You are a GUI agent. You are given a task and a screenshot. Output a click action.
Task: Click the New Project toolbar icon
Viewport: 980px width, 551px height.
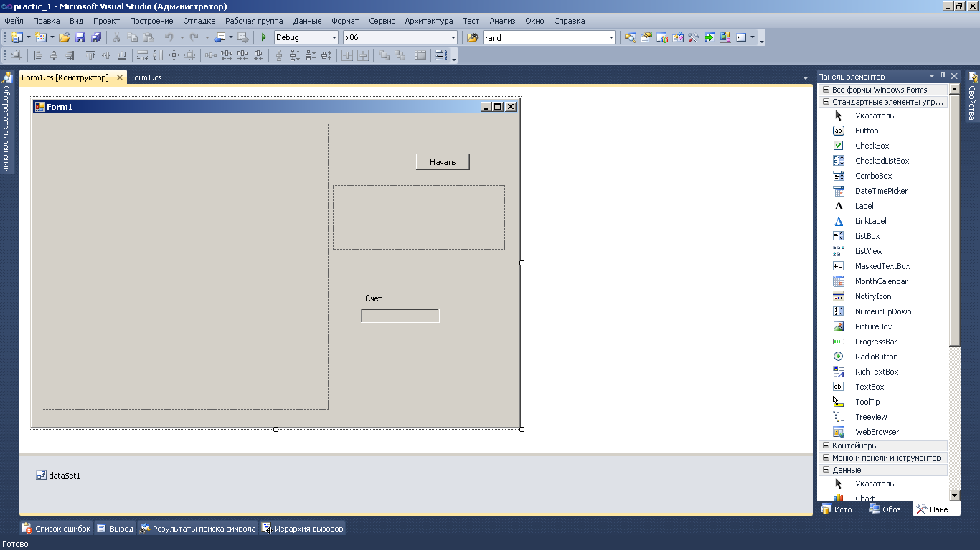click(17, 37)
